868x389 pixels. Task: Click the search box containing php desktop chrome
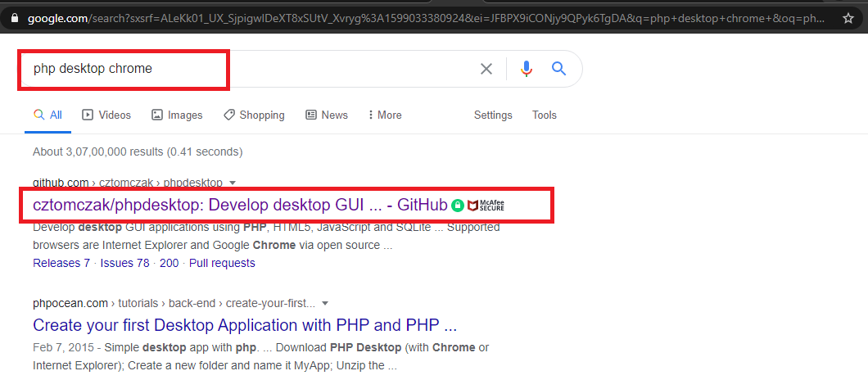click(246, 69)
